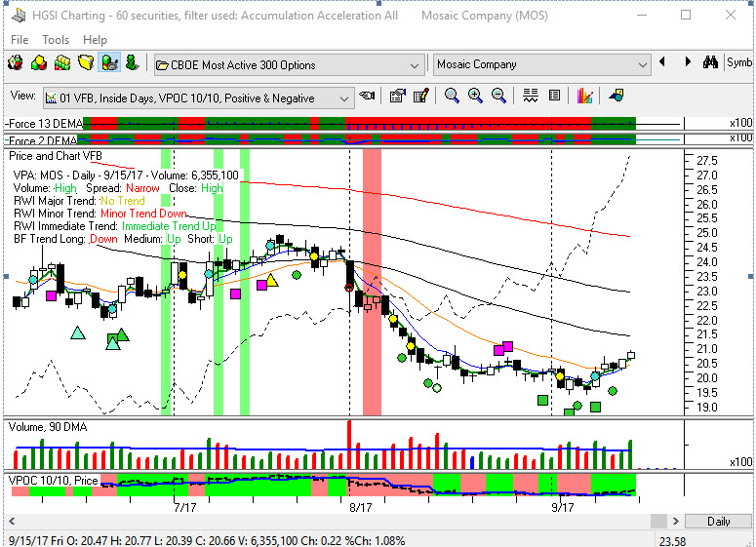The height and width of the screenshot is (547, 756).
Task: Click the 8/17 date axis label
Action: pos(361,507)
